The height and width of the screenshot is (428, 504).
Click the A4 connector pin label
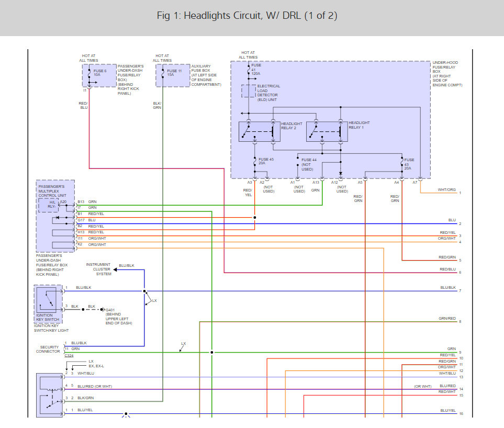coord(397,182)
